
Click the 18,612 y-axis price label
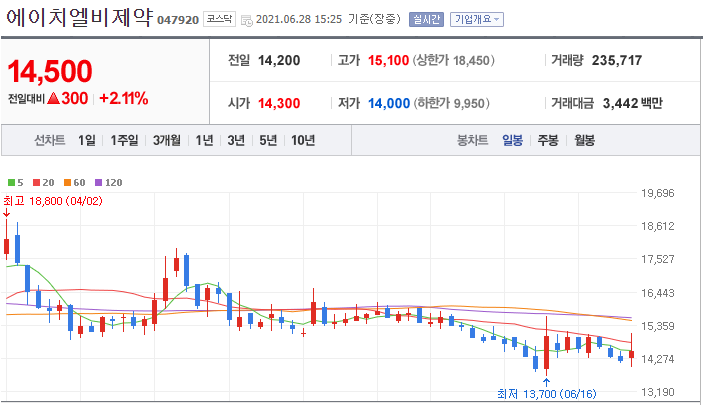tap(657, 226)
